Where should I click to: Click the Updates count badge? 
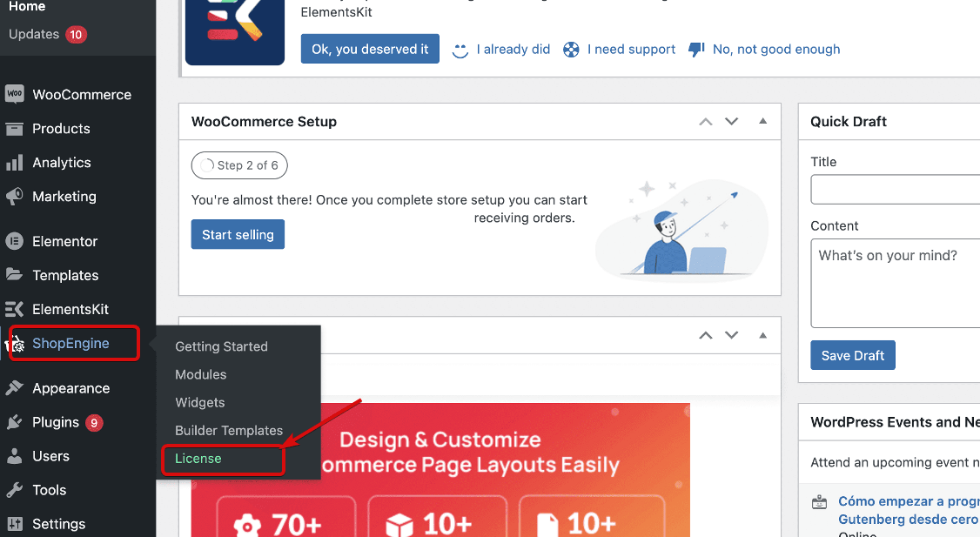[76, 35]
